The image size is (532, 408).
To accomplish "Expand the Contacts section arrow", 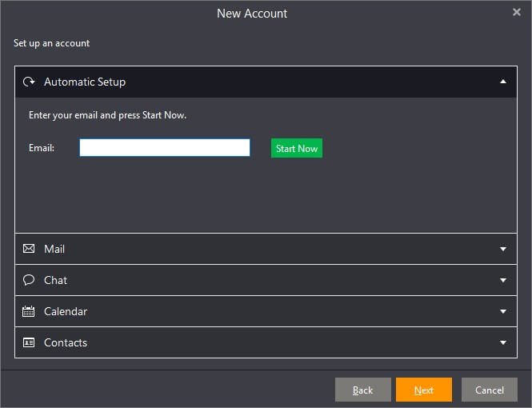I will (503, 342).
